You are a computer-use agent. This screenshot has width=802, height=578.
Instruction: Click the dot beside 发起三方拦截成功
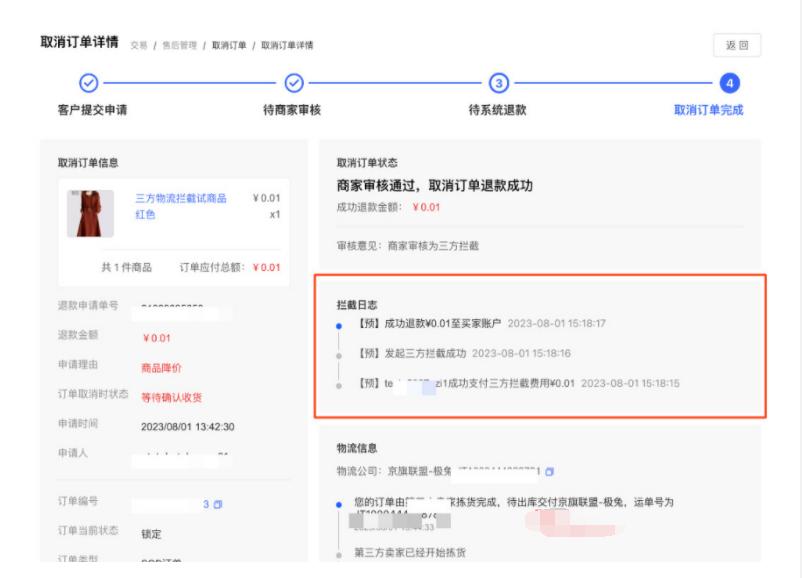tap(339, 354)
